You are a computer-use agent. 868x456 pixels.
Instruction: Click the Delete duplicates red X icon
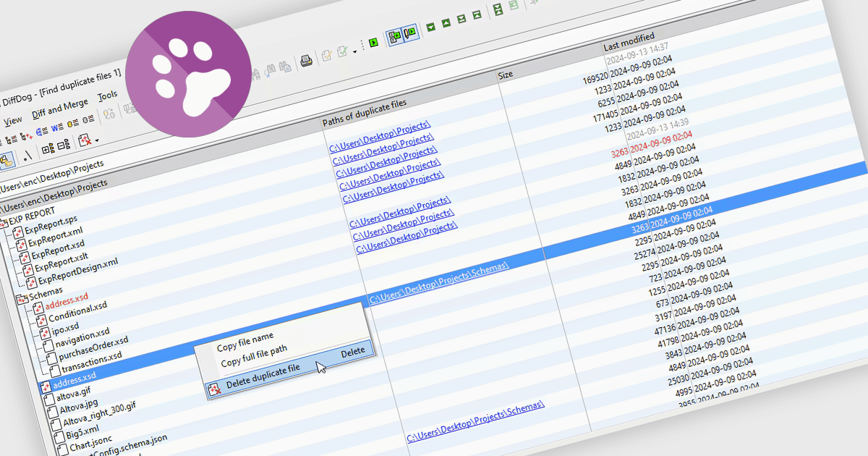[85, 140]
